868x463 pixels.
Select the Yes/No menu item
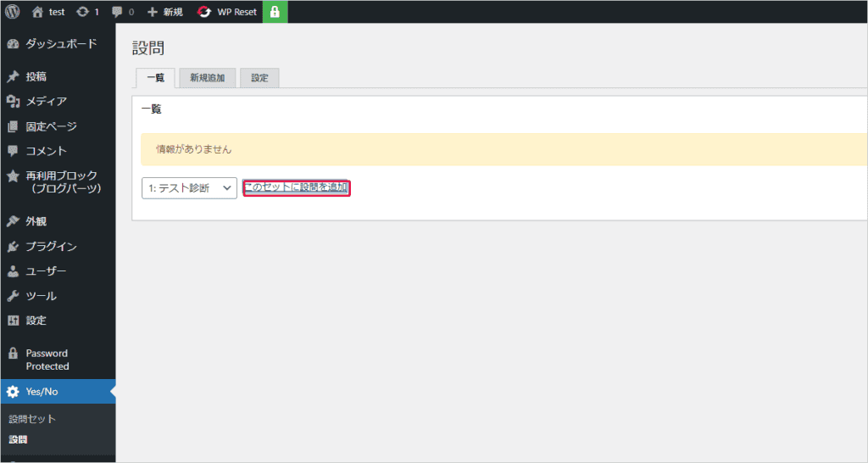[x=58, y=392]
